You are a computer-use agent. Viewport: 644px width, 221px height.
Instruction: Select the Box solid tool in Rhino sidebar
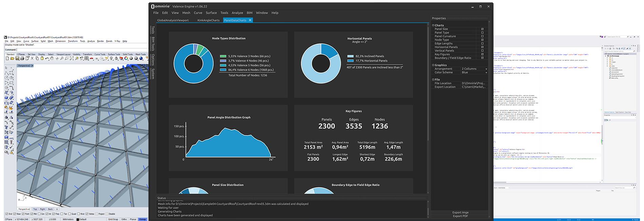coord(6,98)
